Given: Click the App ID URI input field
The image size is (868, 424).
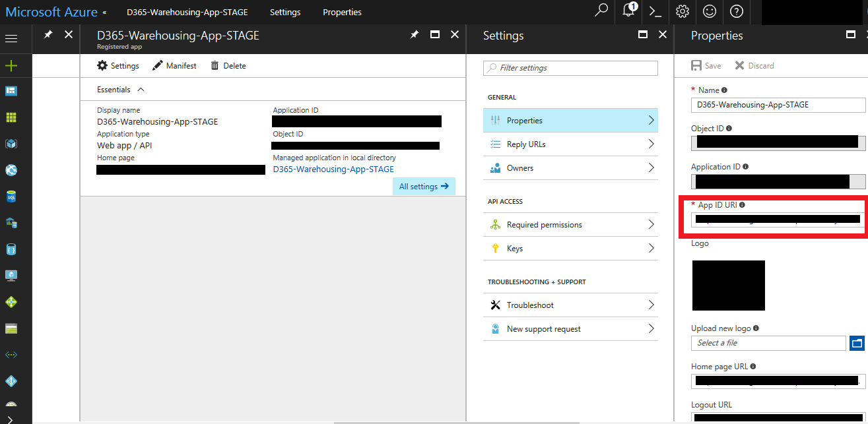Looking at the screenshot, I should [778, 220].
